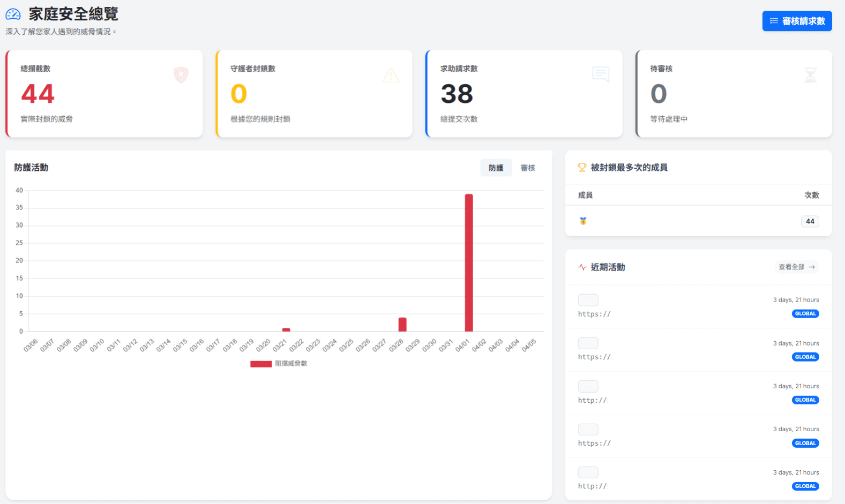Toggle the 阻擋威脅數 legend swatch
The image size is (845, 504).
pyautogui.click(x=261, y=364)
